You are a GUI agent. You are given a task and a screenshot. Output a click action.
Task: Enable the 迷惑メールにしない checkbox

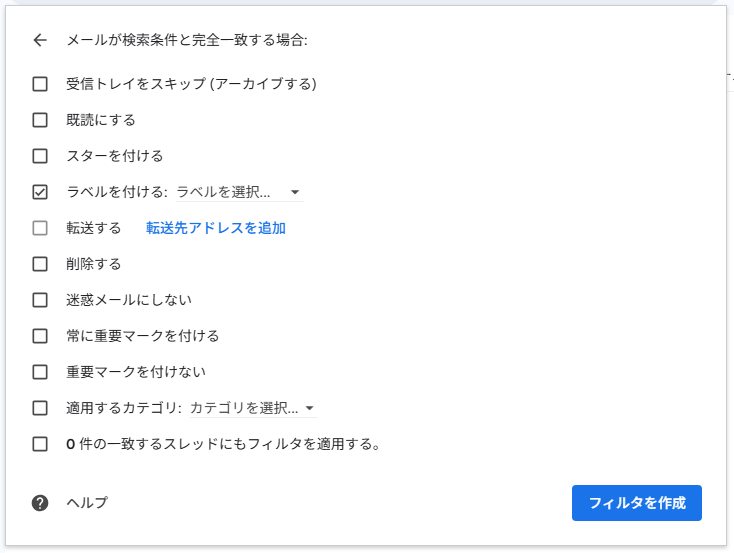point(40,300)
